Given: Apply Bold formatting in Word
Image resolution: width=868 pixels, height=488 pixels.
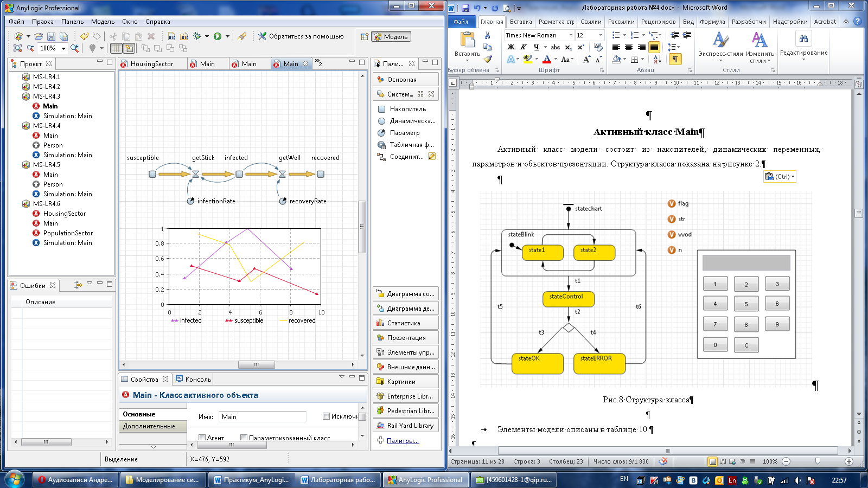Looking at the screenshot, I should 510,47.
